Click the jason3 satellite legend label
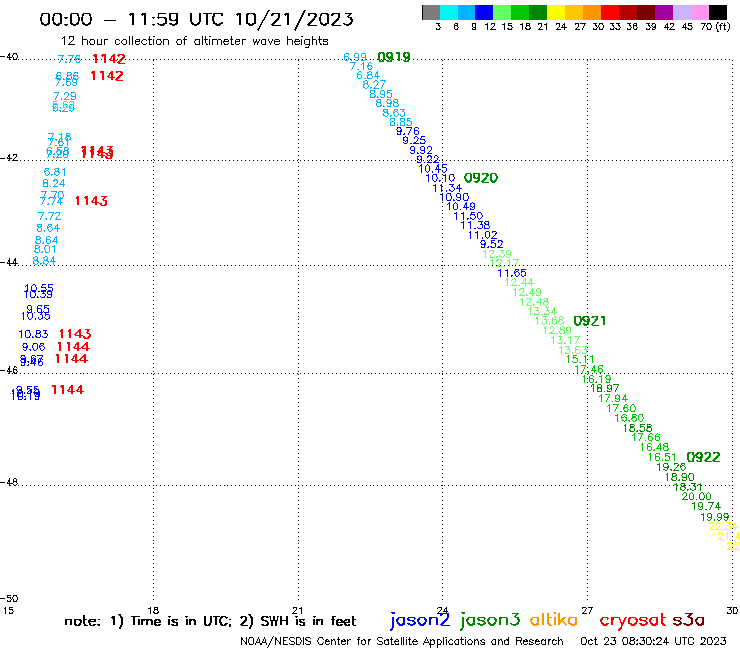The width and height of the screenshot is (740, 650). tap(490, 620)
